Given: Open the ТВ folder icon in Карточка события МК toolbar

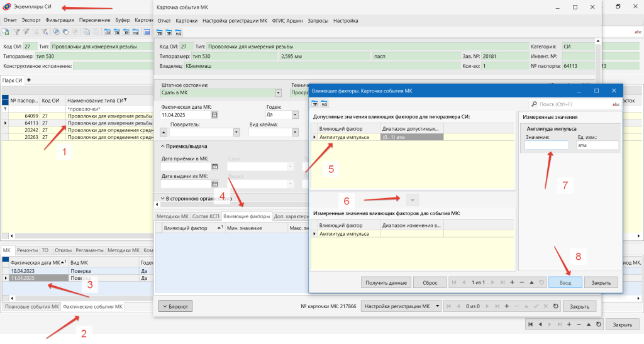Looking at the screenshot, I should 159,33.
